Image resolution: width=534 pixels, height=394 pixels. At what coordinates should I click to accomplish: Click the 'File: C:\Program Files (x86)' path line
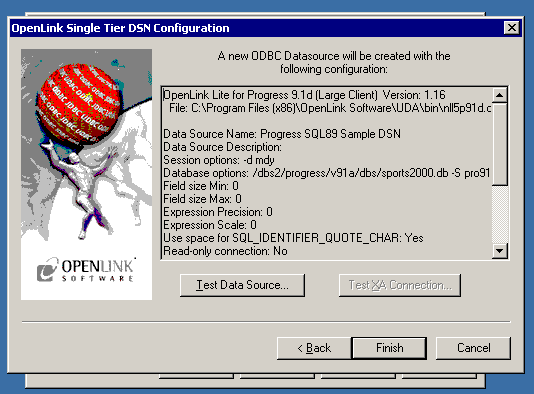click(x=330, y=108)
